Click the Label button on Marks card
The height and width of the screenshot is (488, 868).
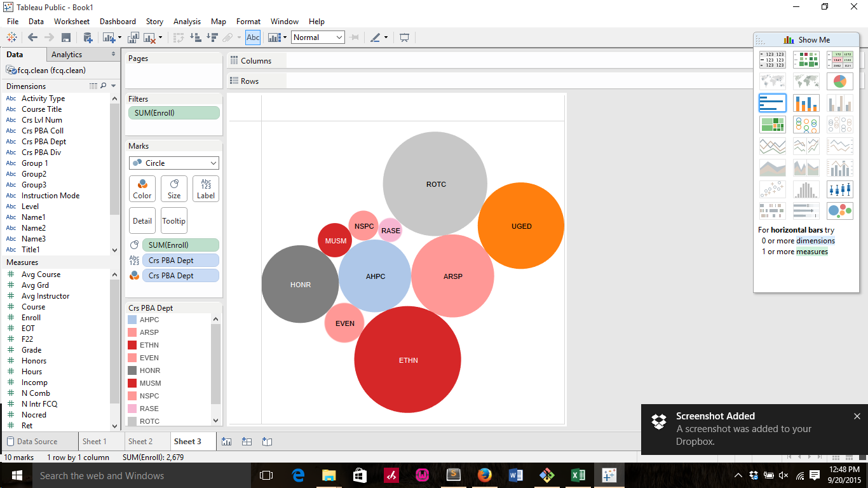pos(206,189)
